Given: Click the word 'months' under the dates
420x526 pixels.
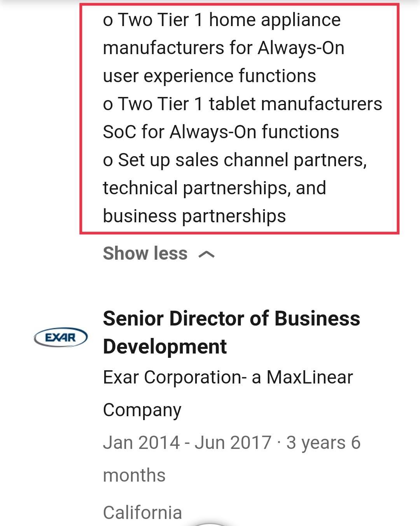Looking at the screenshot, I should 134,475.
